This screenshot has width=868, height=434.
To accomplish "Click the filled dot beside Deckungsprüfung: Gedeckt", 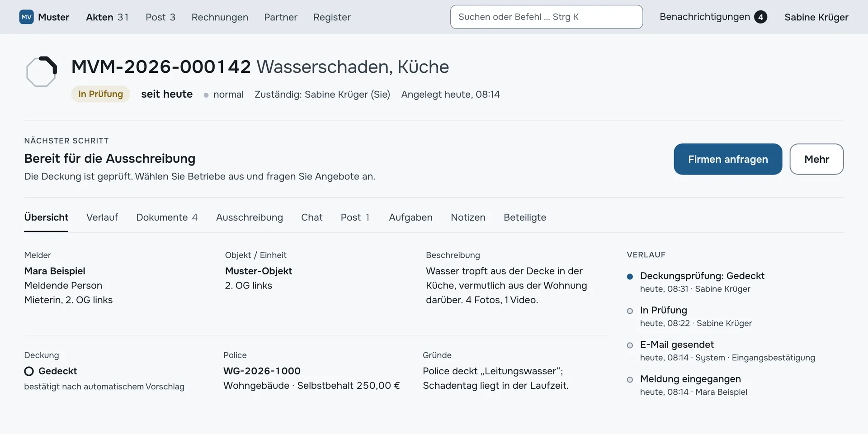I will 630,276.
